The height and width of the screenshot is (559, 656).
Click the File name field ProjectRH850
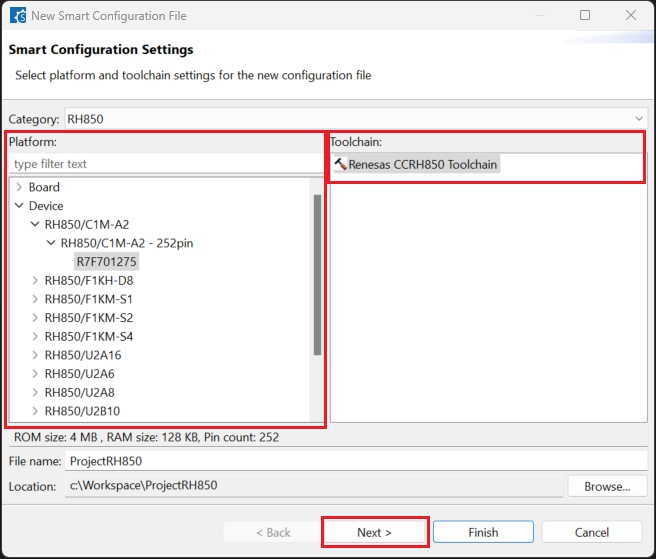click(356, 461)
